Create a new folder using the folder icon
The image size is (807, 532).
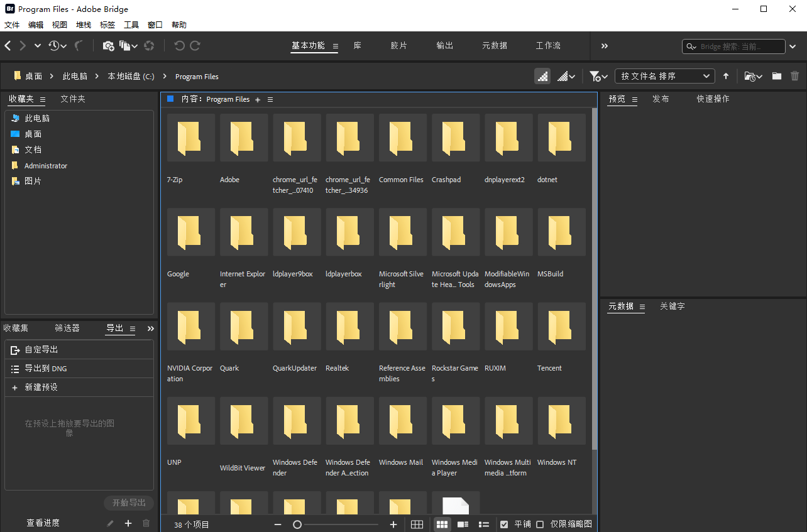(776, 76)
